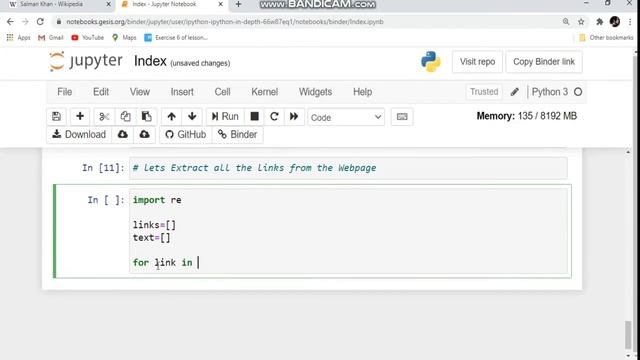Viewport: 640px width, 360px height.
Task: Bookmark this page with star icon
Action: point(581,22)
